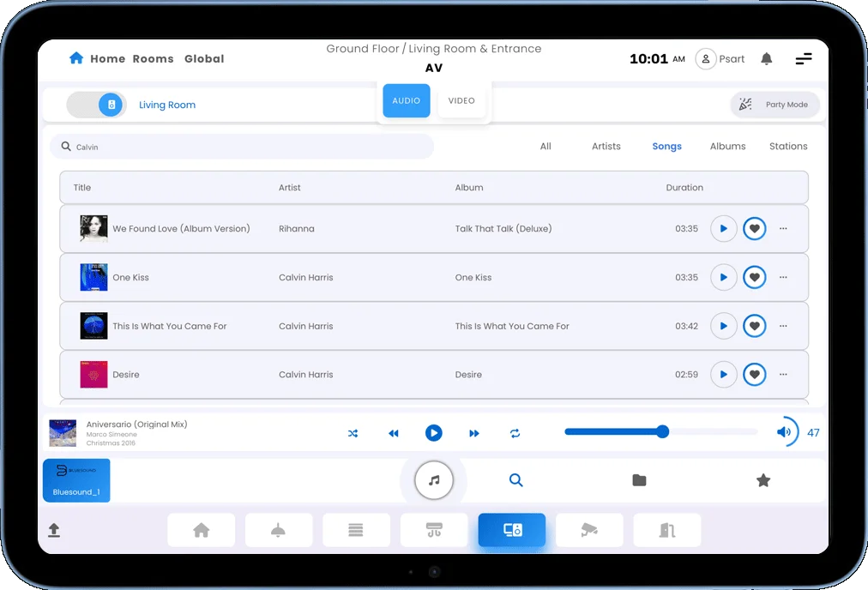Image resolution: width=868 pixels, height=590 pixels.
Task: Toggle repeat in the player bar
Action: tap(515, 433)
